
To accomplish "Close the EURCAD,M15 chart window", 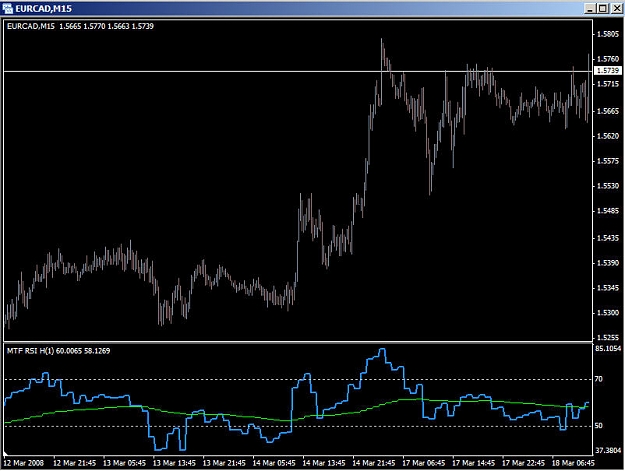I will (616, 8).
